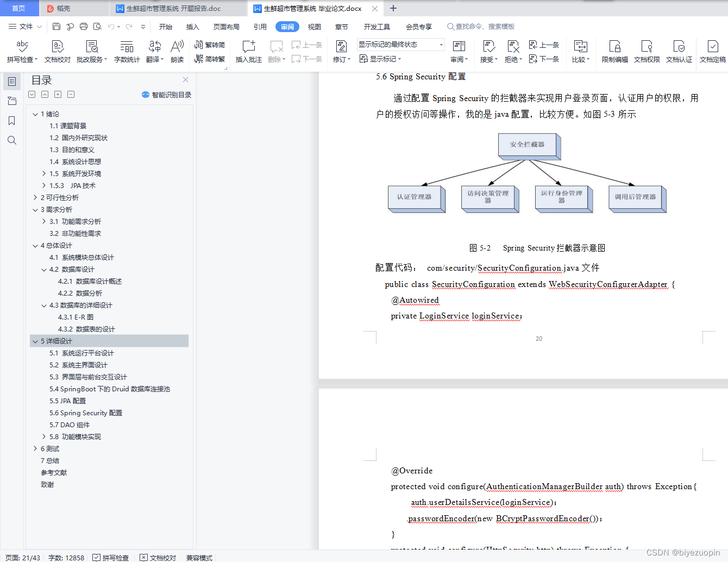
Task: Accept the revision (接受)
Action: 489,52
